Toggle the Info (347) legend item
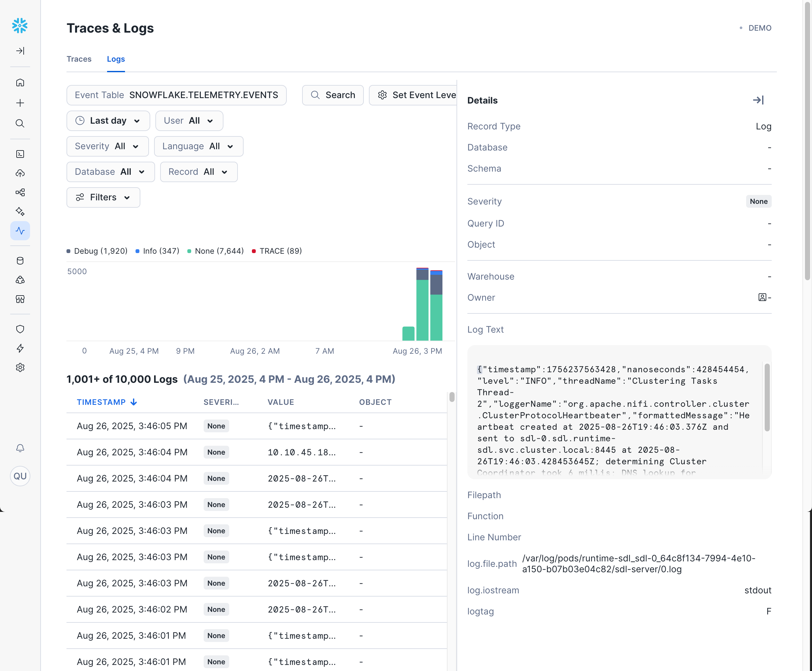This screenshot has width=812, height=671. tap(157, 251)
